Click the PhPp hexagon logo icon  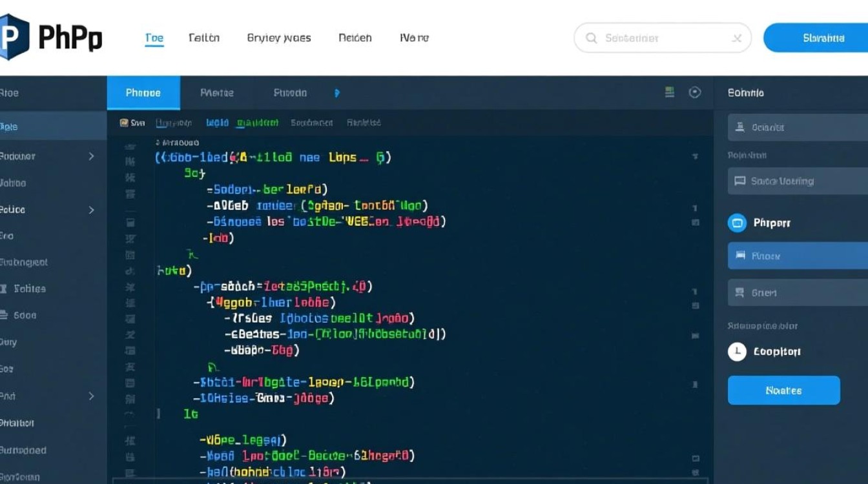click(13, 37)
